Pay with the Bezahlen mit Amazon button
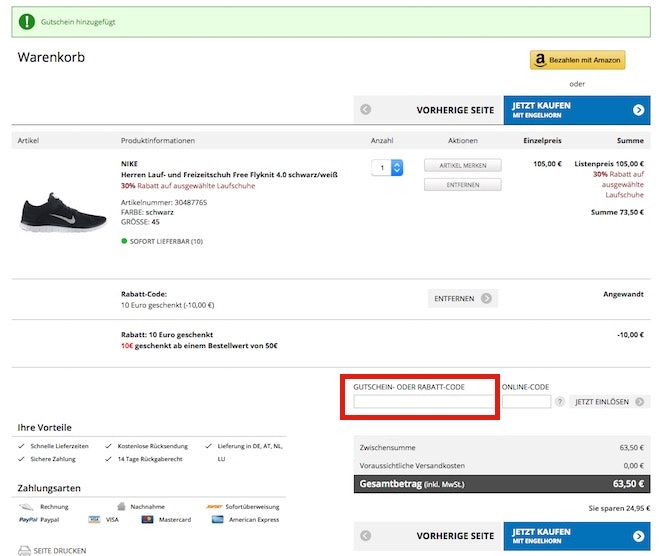Viewport: 661px width, 556px height. pos(578,60)
